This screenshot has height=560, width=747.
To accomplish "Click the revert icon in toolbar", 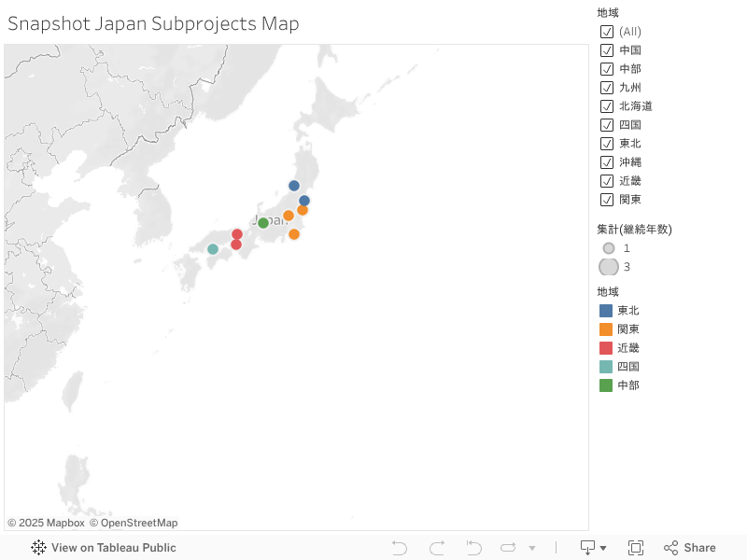I will tap(473, 548).
